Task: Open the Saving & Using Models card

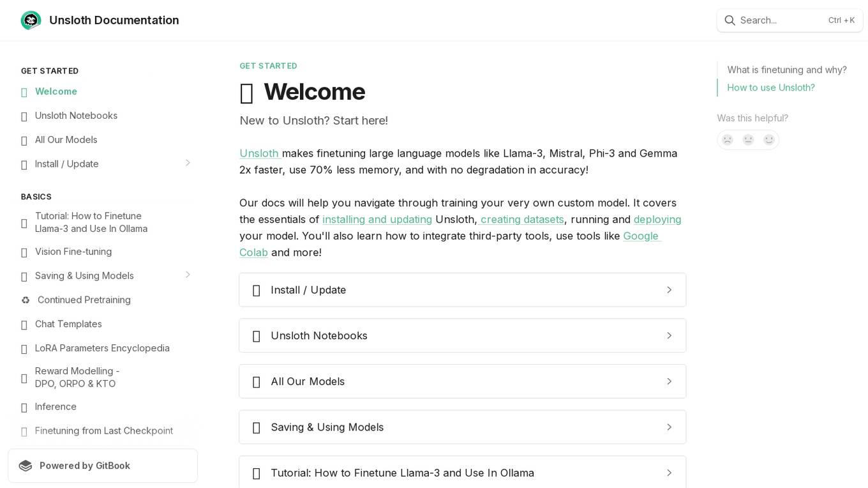Action: tap(463, 427)
